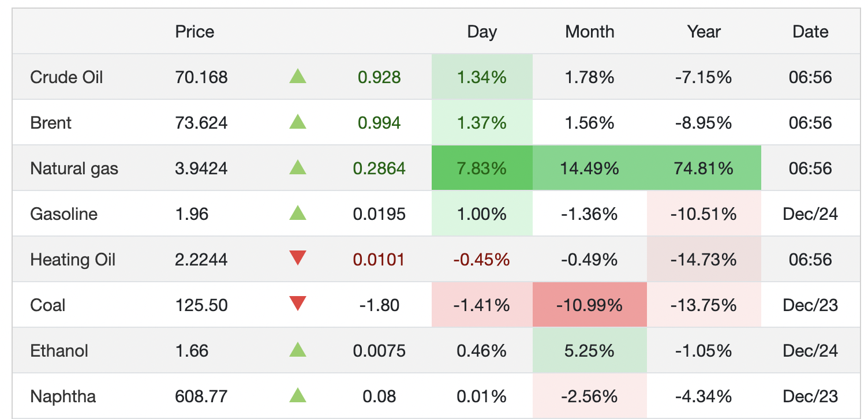Click Crude Oil year change -7.15%
This screenshot has height=419, width=868.
tap(704, 77)
